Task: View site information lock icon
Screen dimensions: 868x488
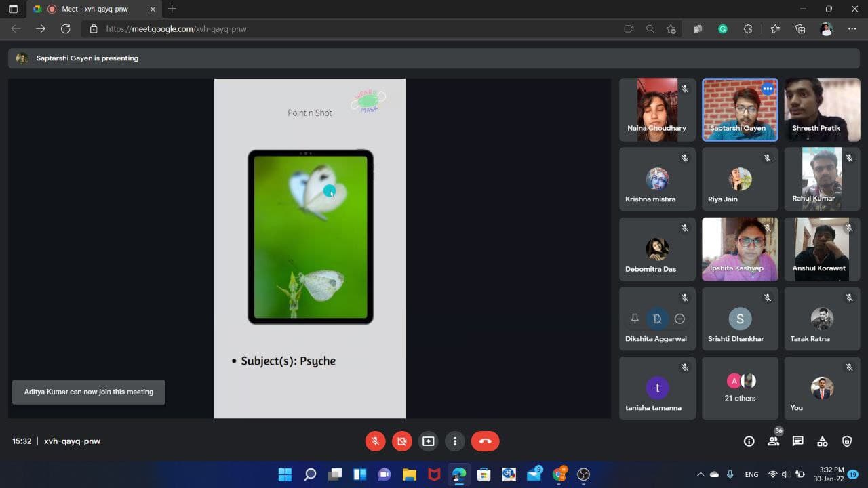Action: point(94,29)
